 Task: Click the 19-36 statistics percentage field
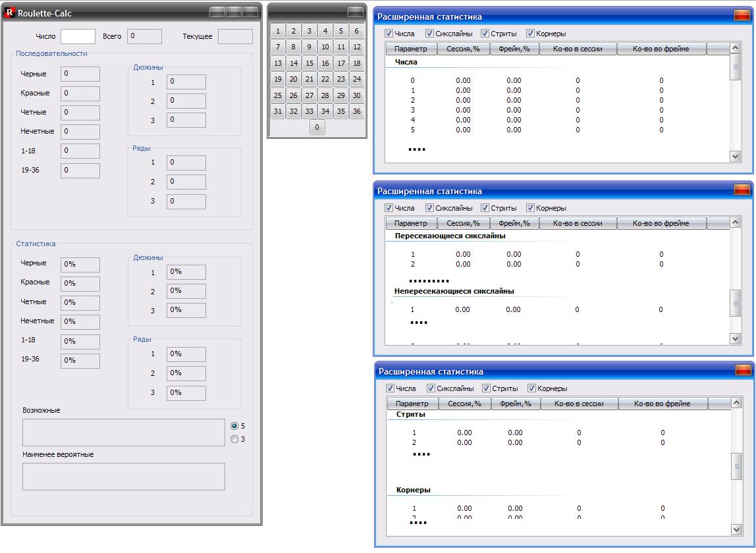(80, 361)
